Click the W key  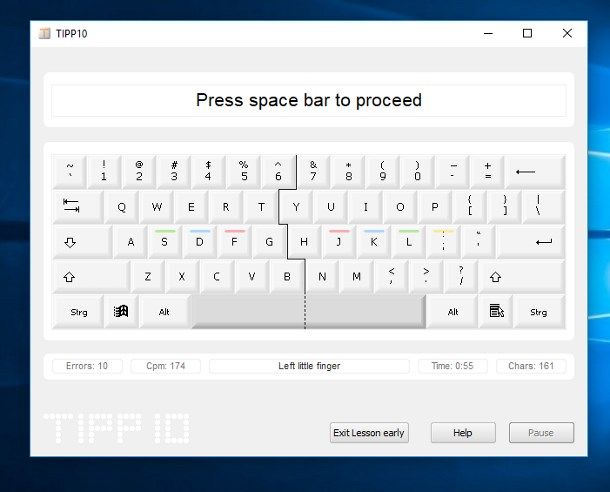(156, 207)
